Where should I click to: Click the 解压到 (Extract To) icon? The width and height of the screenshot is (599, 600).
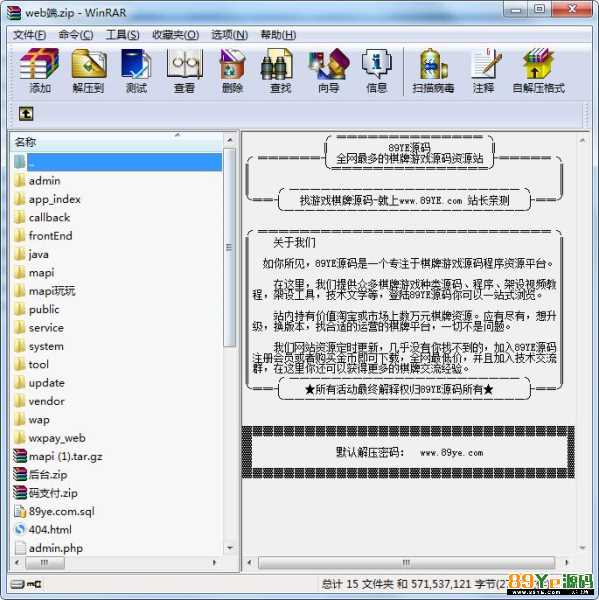pos(88,71)
